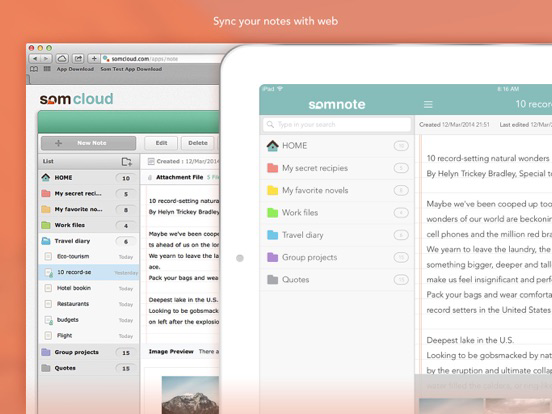Click the List header label in web app
The image size is (552, 414).
(x=48, y=161)
